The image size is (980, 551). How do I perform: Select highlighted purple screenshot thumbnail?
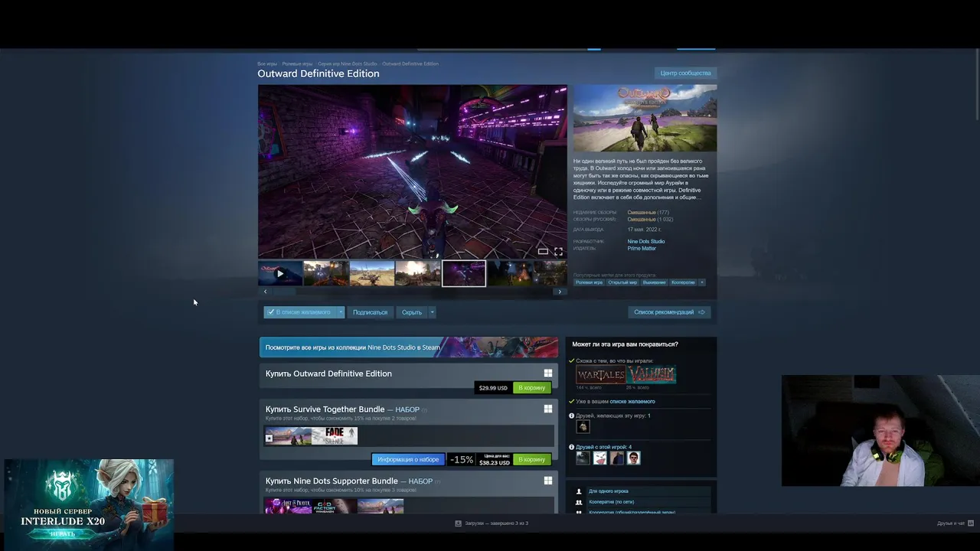(x=464, y=273)
